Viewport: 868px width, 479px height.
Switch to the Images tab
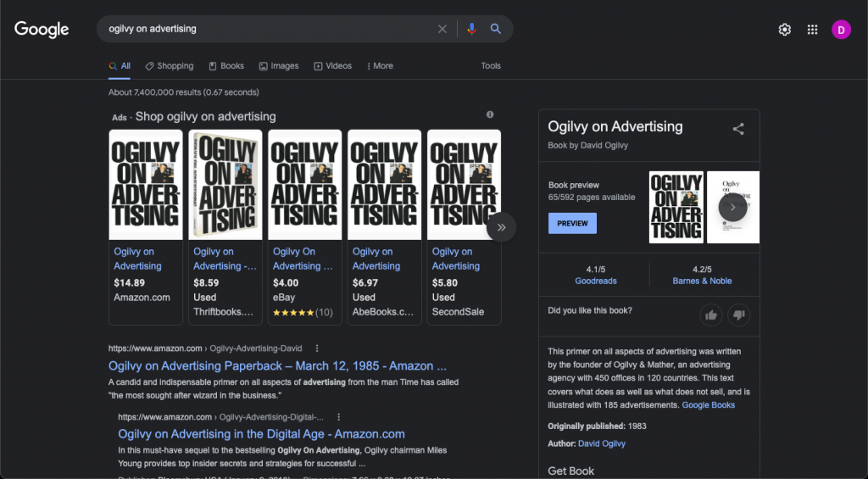279,66
